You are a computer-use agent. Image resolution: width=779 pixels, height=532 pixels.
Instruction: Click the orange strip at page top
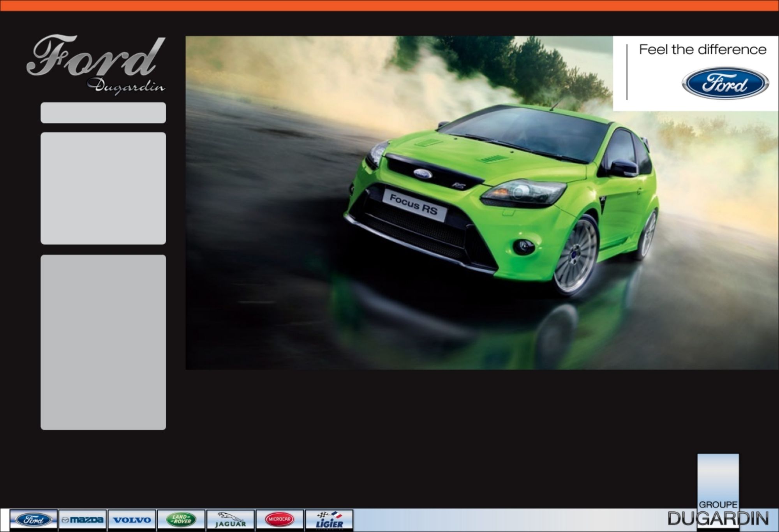389,5
